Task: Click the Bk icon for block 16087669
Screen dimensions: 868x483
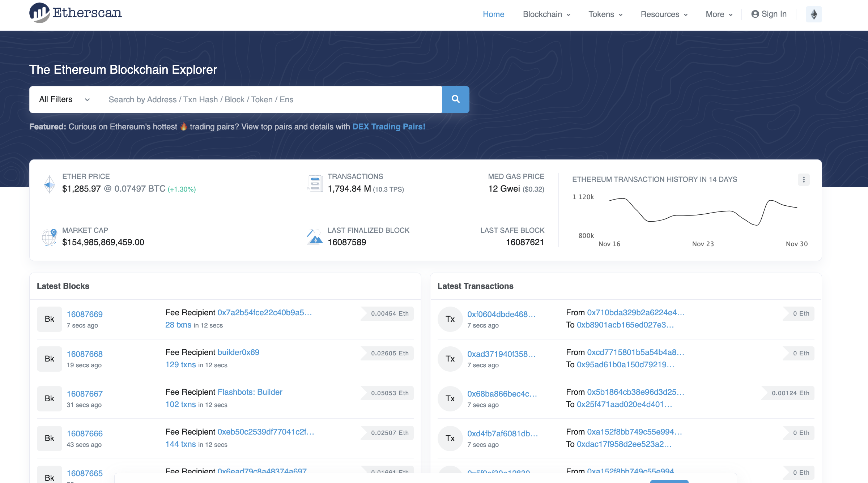Action: pyautogui.click(x=49, y=319)
